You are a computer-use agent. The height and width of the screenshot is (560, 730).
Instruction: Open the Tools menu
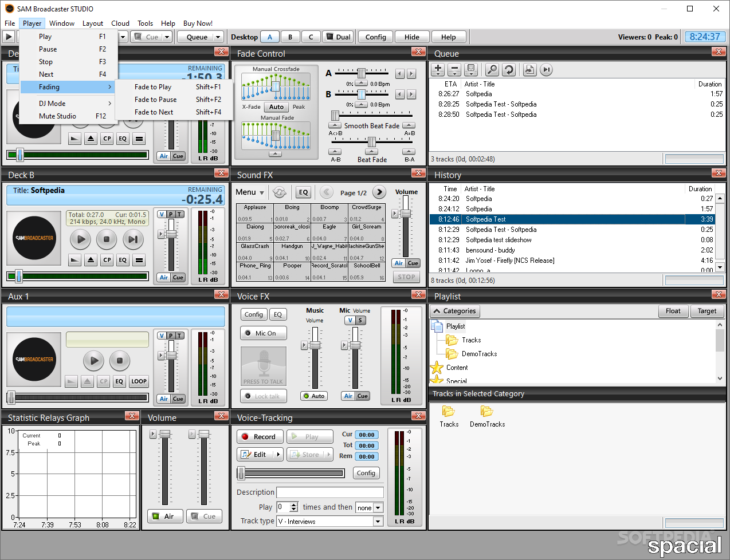point(145,23)
